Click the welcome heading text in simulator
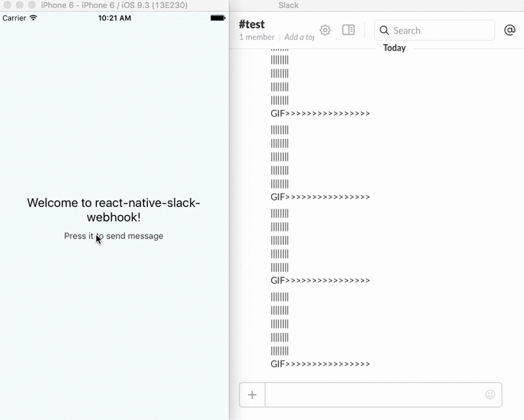Image resolution: width=524 pixels, height=420 pixels. 113,210
